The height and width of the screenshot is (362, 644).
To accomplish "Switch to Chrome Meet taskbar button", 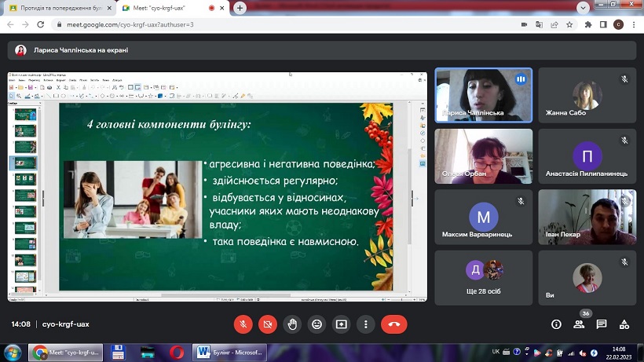I will pyautogui.click(x=66, y=353).
